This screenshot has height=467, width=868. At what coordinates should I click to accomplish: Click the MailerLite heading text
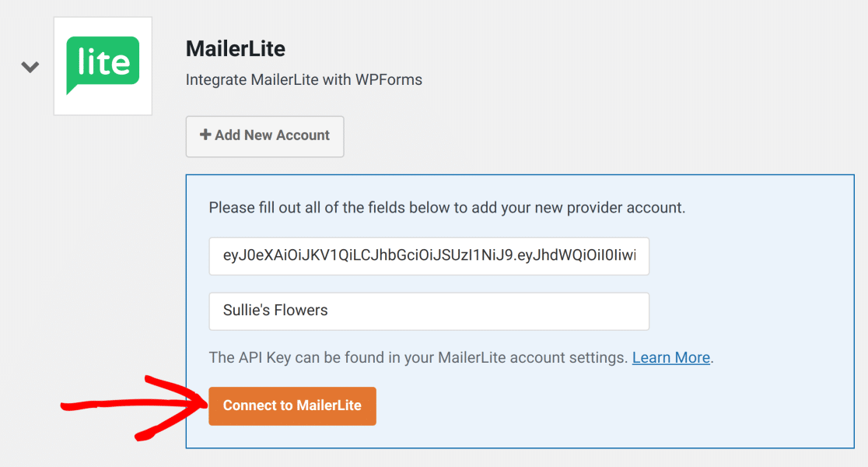(235, 48)
